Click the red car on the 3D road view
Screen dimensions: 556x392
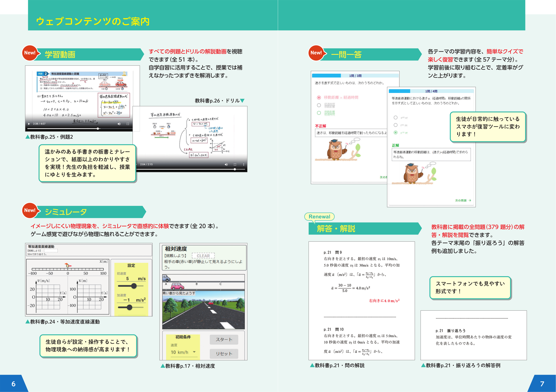[211, 303]
